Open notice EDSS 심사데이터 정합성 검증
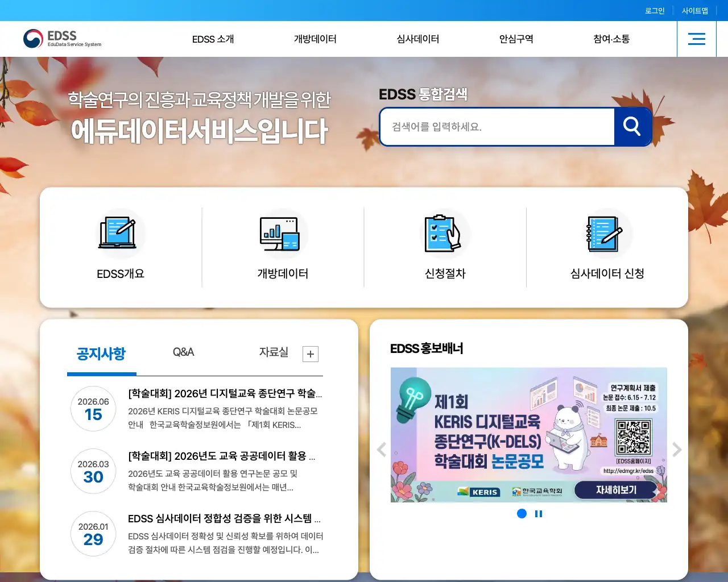Image resolution: width=728 pixels, height=582 pixels. point(225,518)
